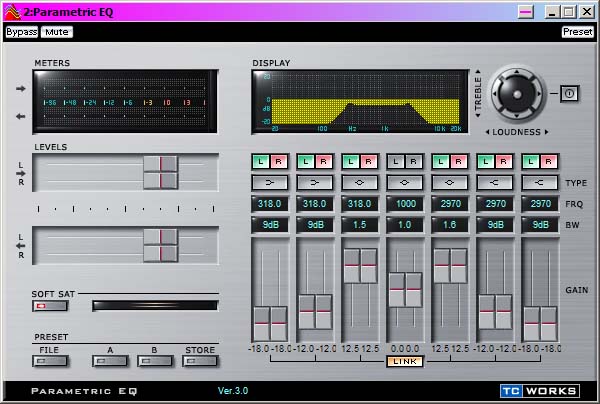The width and height of the screenshot is (600, 404).
Task: Click the output level L/R slider handle
Action: pos(161,246)
